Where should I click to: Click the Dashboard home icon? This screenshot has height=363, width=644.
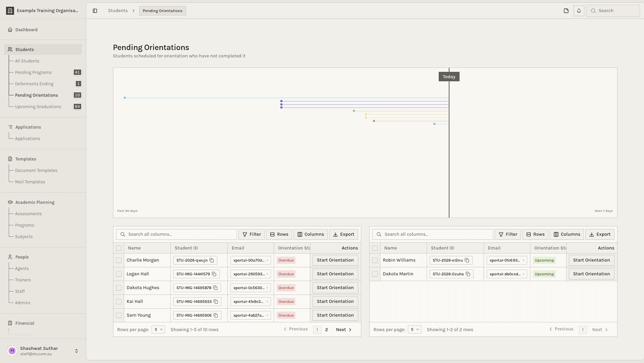10,30
